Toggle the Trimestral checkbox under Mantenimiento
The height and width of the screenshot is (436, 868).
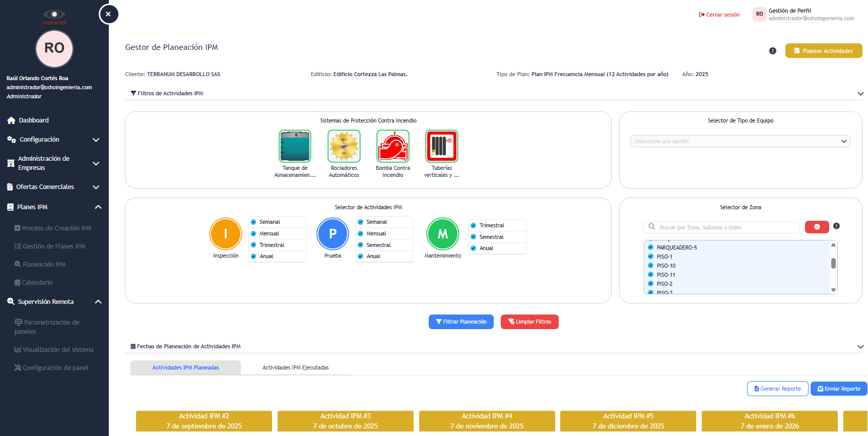click(x=474, y=225)
